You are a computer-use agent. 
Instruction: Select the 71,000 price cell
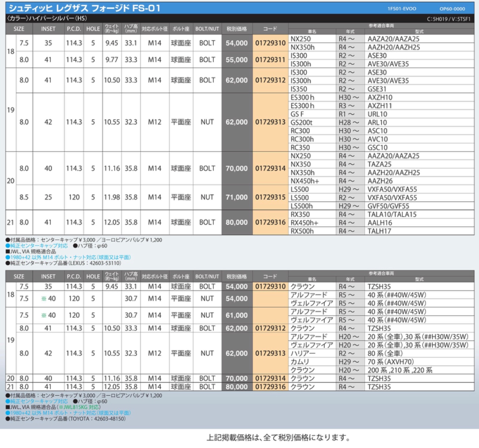click(237, 197)
